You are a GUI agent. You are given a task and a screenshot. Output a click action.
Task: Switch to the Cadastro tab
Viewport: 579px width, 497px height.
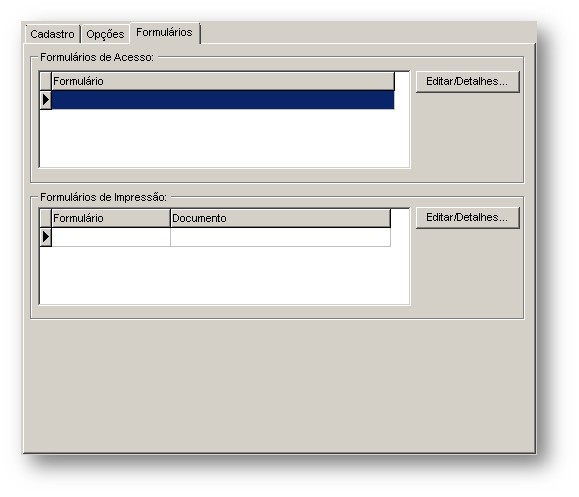pyautogui.click(x=52, y=34)
